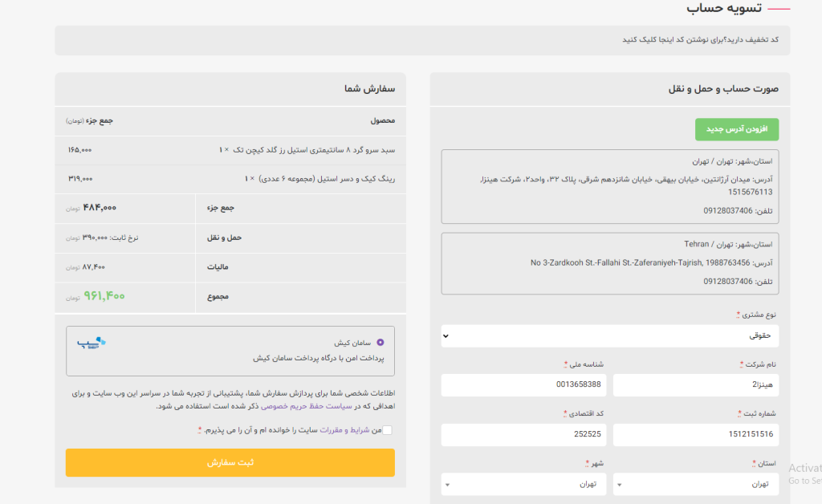The image size is (822, 504).
Task: Select the Zardkooh St. Zaferaniyeh saved address
Action: 609,263
